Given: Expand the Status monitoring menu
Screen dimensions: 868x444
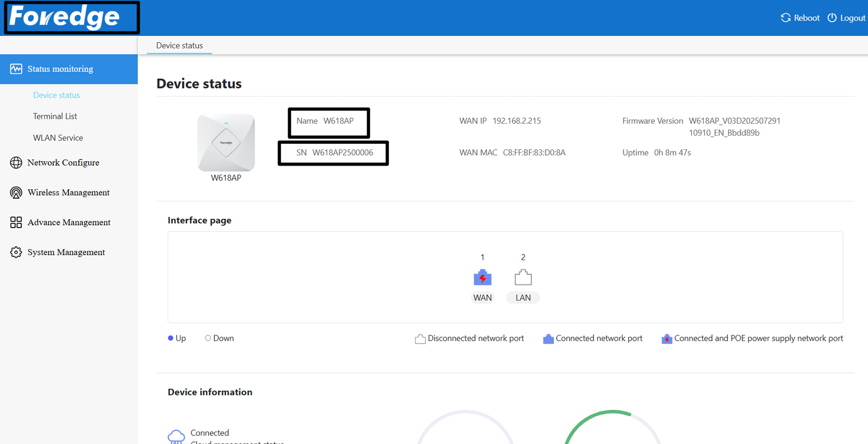Looking at the screenshot, I should tap(69, 69).
